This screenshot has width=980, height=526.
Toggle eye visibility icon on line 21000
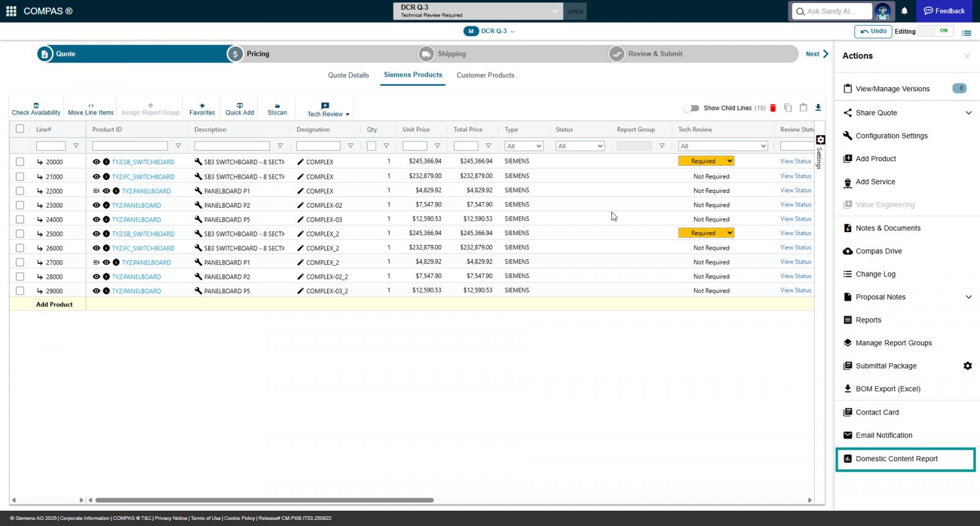tap(96, 176)
